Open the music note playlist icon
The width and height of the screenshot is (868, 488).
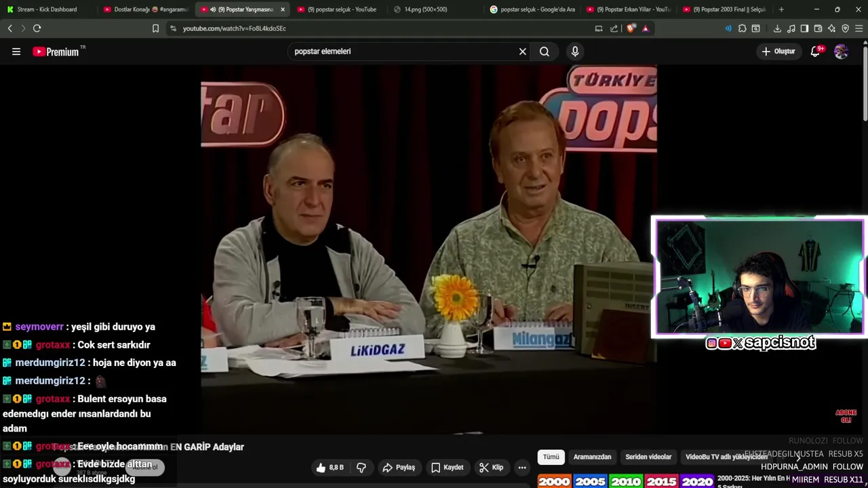791,28
